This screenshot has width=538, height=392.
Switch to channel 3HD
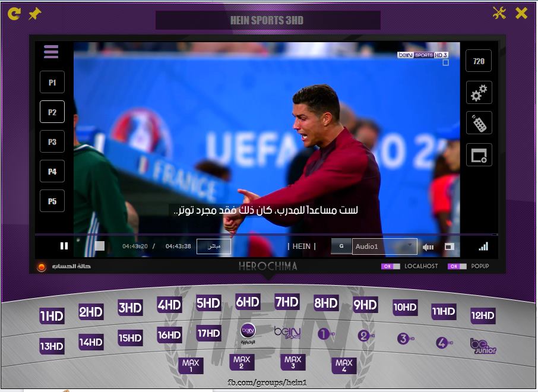[130, 308]
